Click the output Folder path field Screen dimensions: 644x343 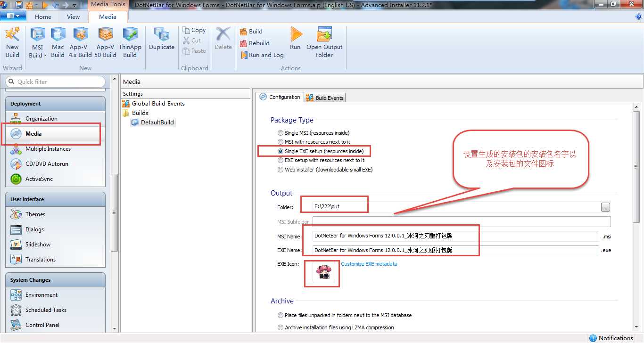[x=455, y=207]
